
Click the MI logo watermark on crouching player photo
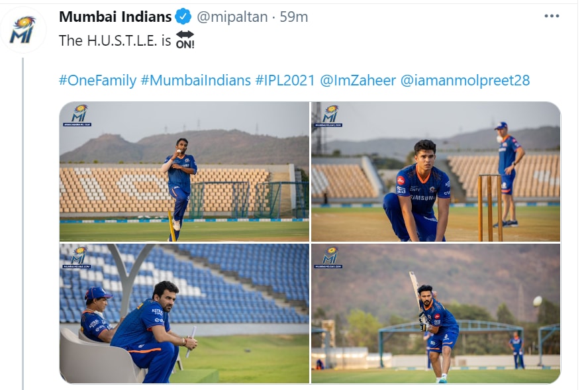click(x=328, y=116)
